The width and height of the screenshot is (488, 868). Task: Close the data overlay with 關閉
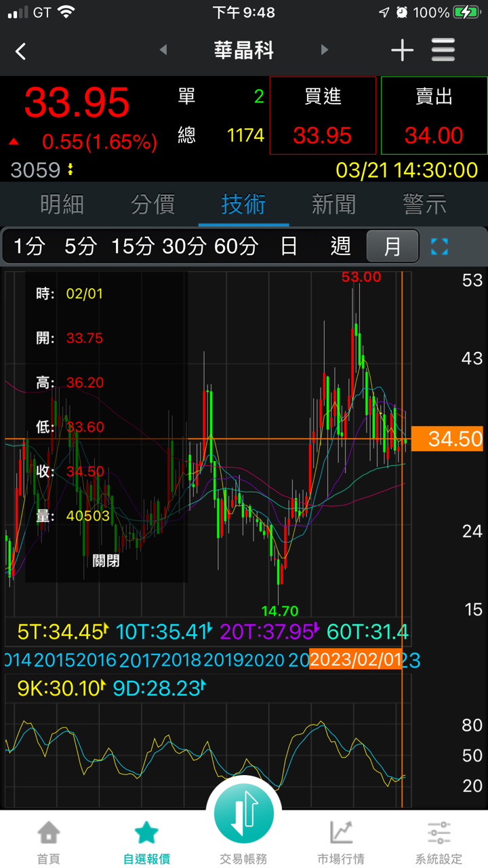coord(106,561)
